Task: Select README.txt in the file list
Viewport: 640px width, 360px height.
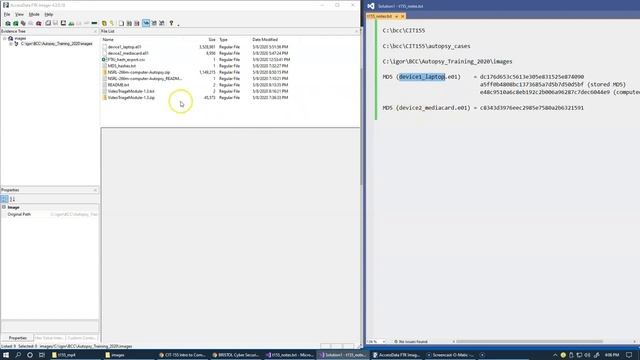Action: pos(118,85)
